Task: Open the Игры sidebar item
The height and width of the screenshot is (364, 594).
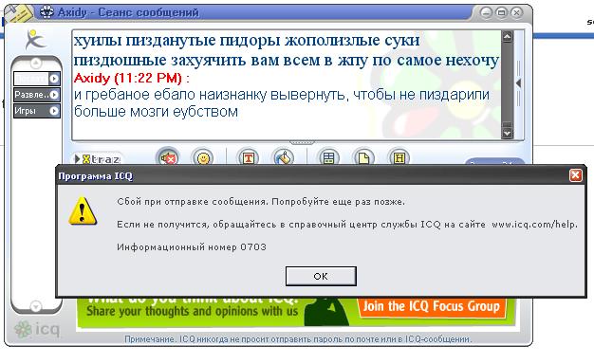Action: tap(37, 111)
